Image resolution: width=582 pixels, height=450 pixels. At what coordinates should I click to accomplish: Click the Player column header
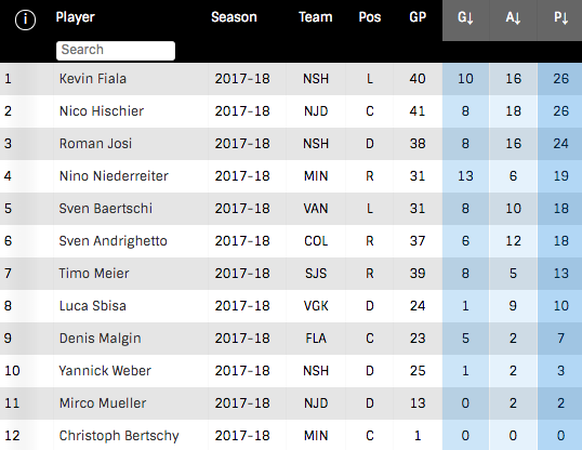[x=75, y=17]
